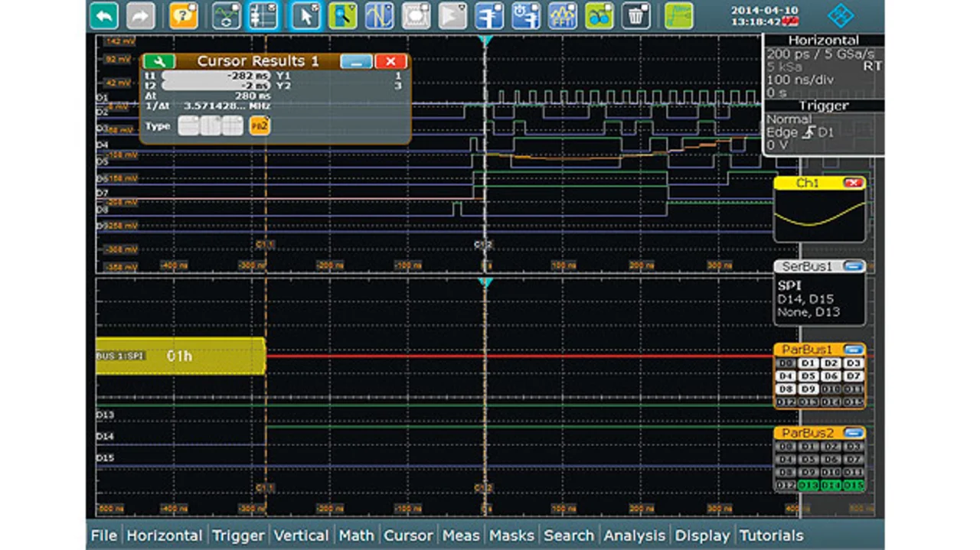Toggle D3 in the ParBus1 box
Viewport: 980px width, 550px height.
click(853, 363)
